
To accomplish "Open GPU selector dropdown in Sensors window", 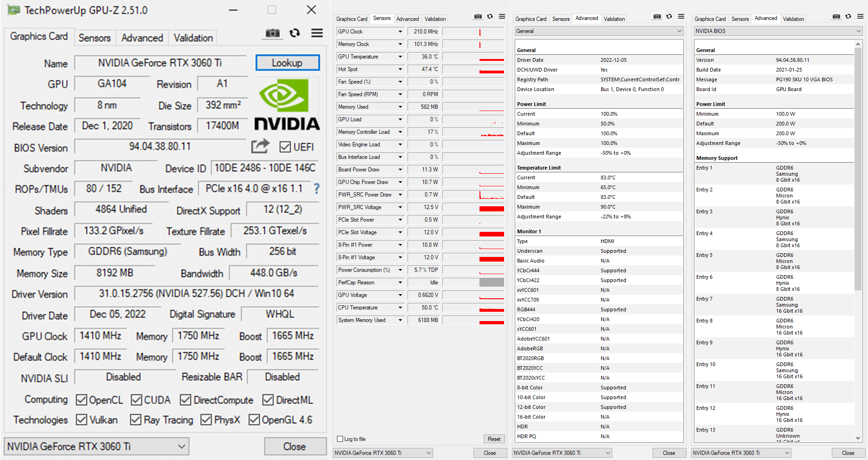I will click(383, 453).
